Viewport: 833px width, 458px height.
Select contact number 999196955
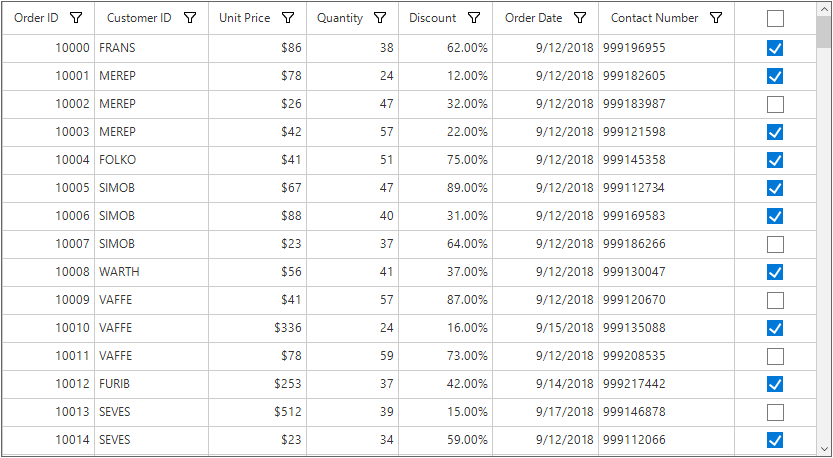click(667, 48)
